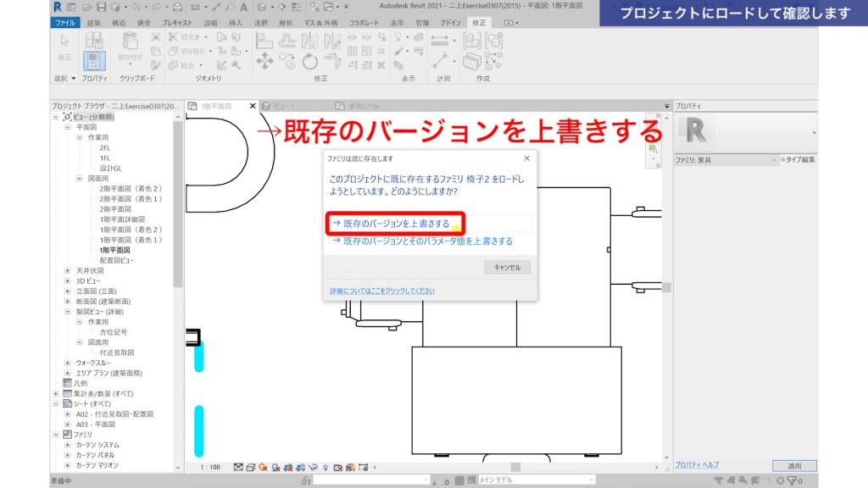Select the Move tool in the ribbon

264,60
